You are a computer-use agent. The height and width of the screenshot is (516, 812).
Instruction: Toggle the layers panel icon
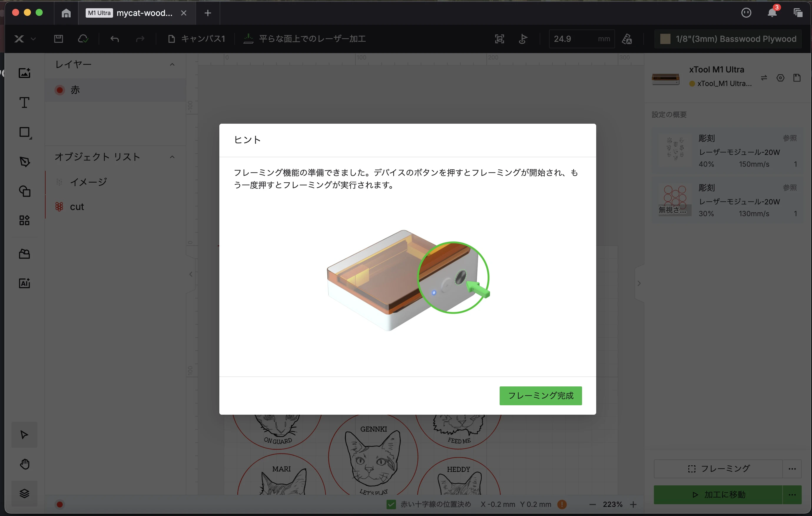point(24,493)
